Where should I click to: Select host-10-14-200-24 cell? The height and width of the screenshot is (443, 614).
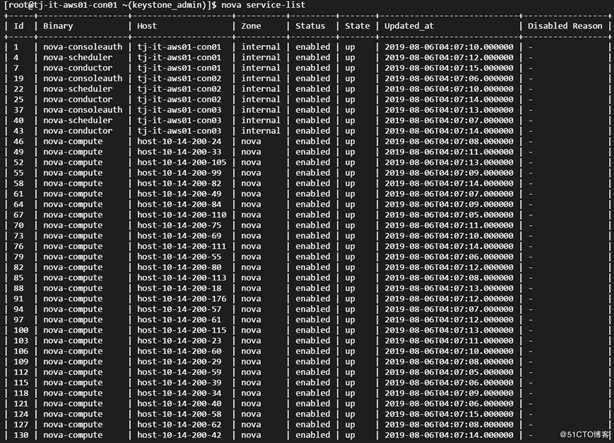(179, 141)
